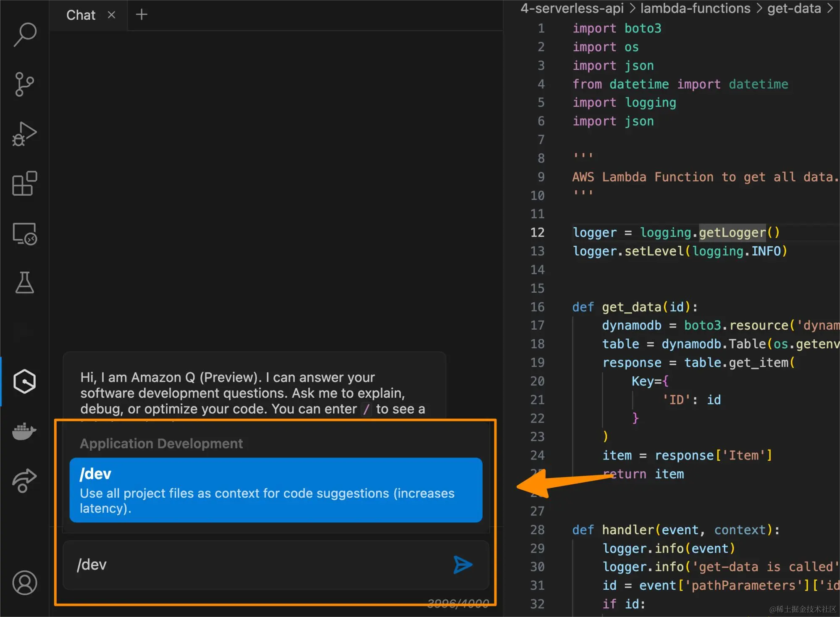The height and width of the screenshot is (617, 840).
Task: Open the Testing flask icon
Action: pyautogui.click(x=25, y=282)
